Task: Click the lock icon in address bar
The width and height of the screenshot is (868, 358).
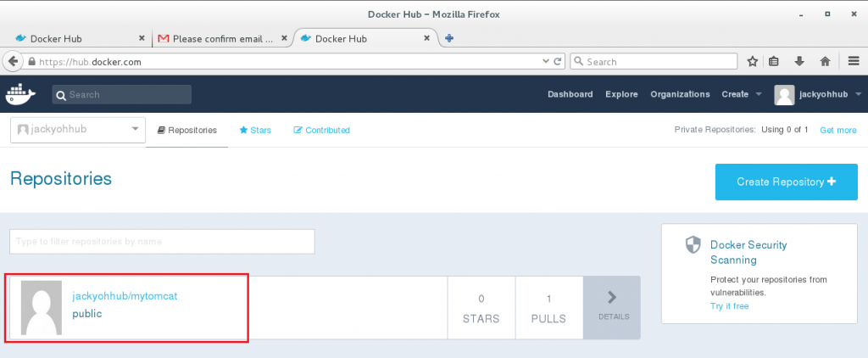Action: (31, 62)
